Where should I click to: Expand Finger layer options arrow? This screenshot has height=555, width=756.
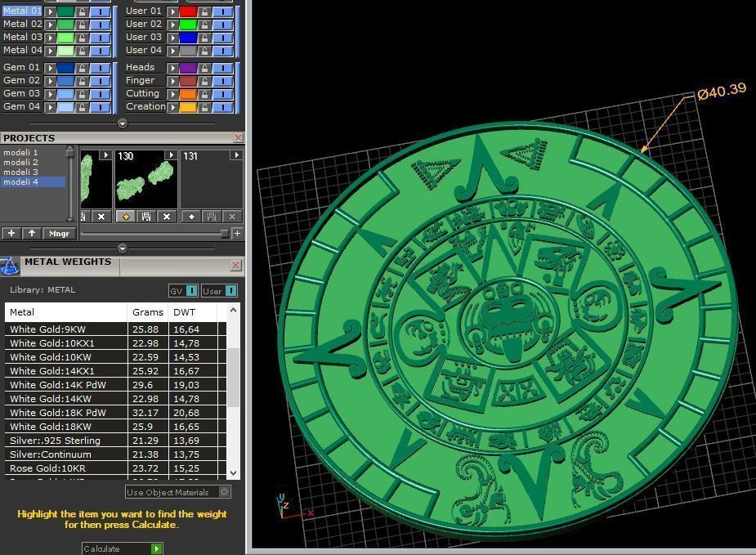(172, 81)
